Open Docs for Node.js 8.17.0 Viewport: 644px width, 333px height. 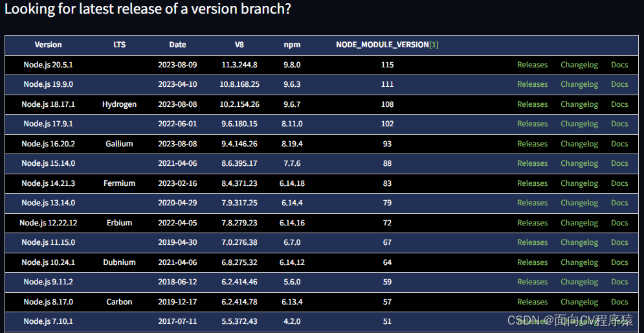click(619, 302)
